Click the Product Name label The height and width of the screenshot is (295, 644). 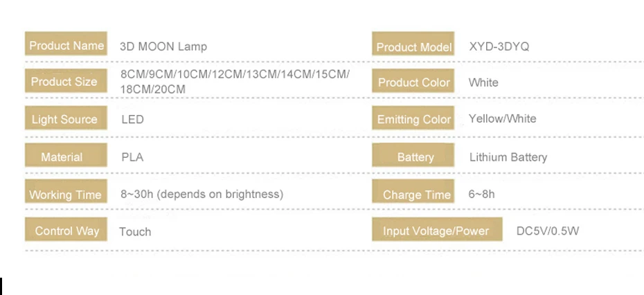coord(66,46)
